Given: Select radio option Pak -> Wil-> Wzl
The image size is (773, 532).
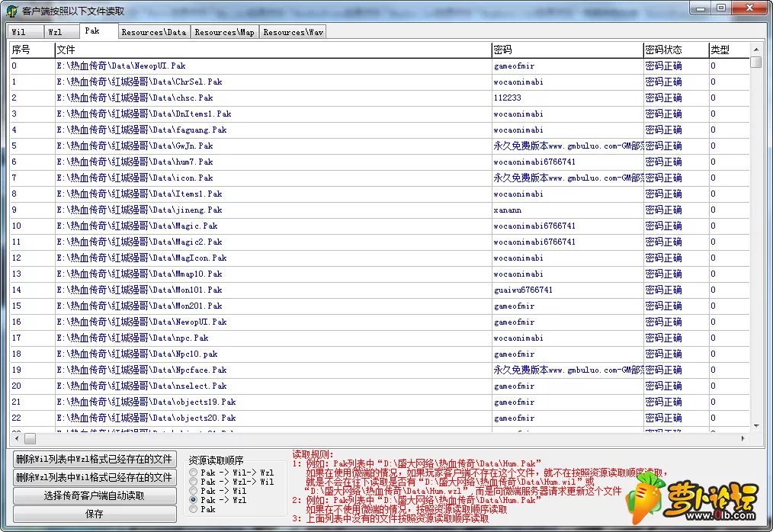Looking at the screenshot, I should [x=232, y=473].
